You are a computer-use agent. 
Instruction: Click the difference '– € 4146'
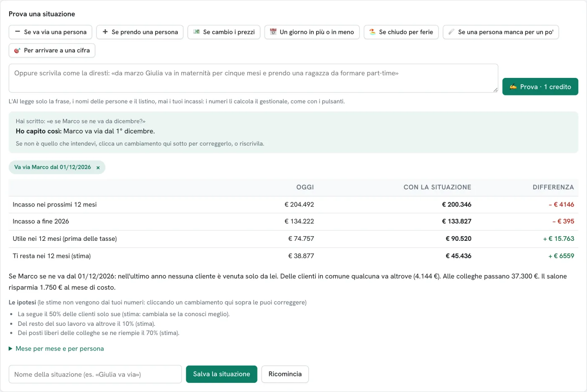(x=561, y=204)
